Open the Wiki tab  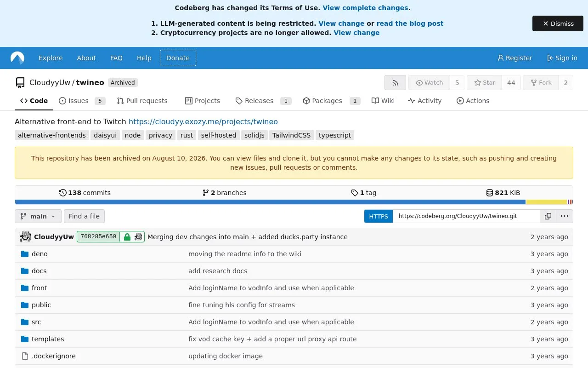coord(383,101)
